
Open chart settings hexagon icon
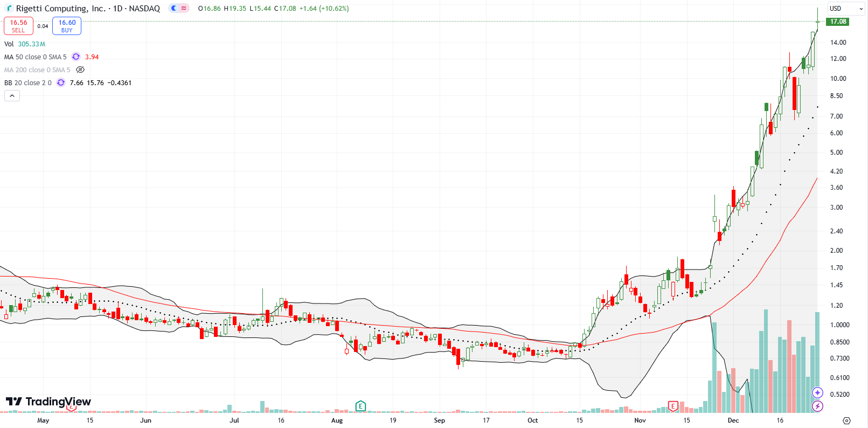click(x=846, y=420)
